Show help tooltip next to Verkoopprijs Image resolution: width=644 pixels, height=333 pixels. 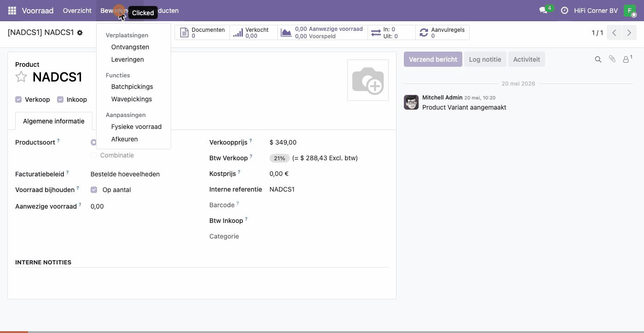(251, 140)
